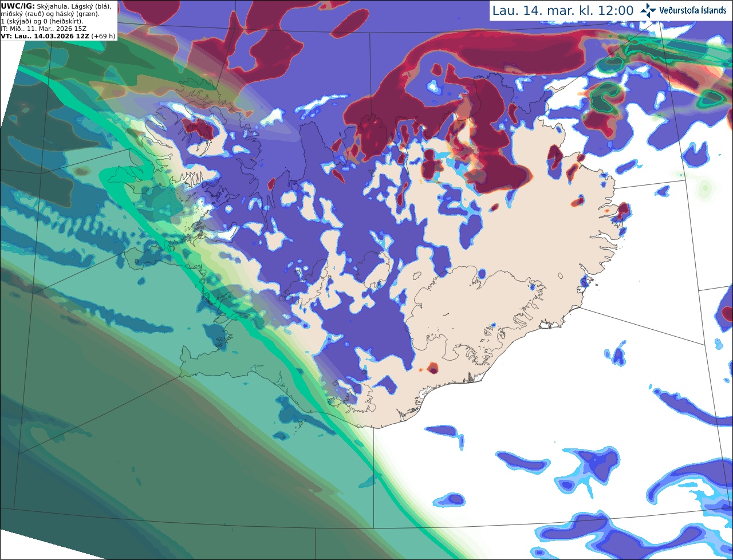
Task: Click the 'VT: Lau.. 14.03.2026 12Z' valid time
Action: (45, 36)
